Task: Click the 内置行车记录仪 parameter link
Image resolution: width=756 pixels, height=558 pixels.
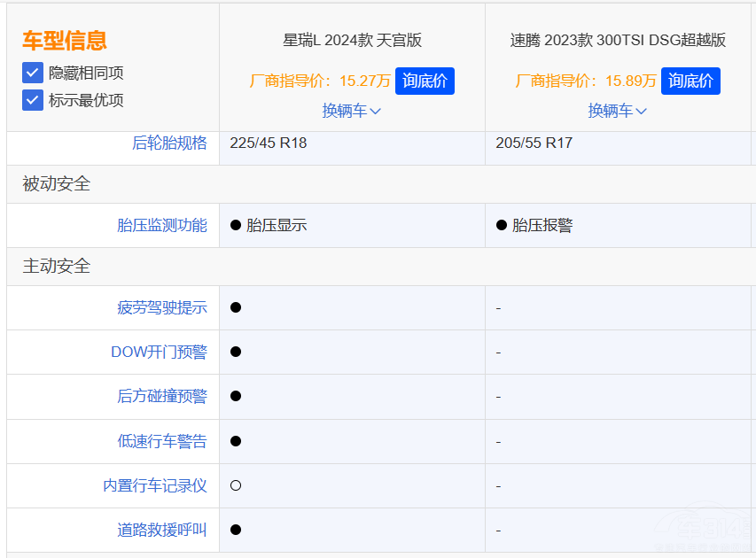Action: pyautogui.click(x=154, y=485)
